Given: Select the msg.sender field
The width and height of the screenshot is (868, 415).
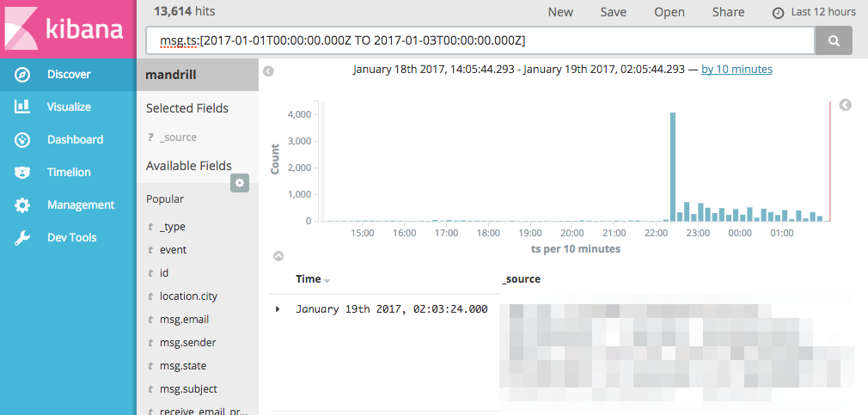Looking at the screenshot, I should pyautogui.click(x=187, y=343).
